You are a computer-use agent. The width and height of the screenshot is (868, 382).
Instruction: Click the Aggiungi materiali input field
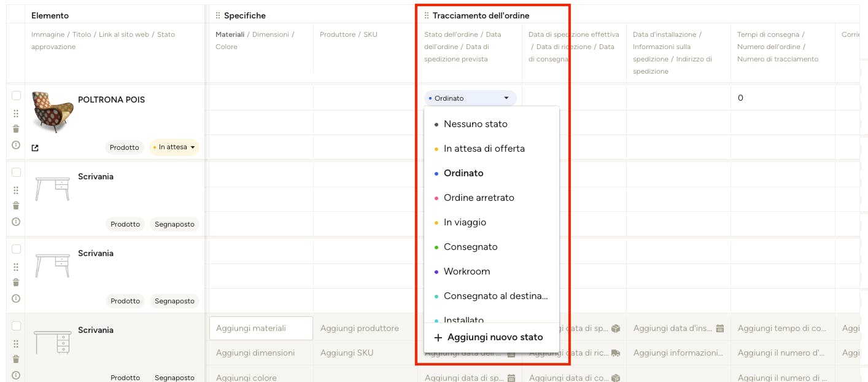tap(261, 329)
